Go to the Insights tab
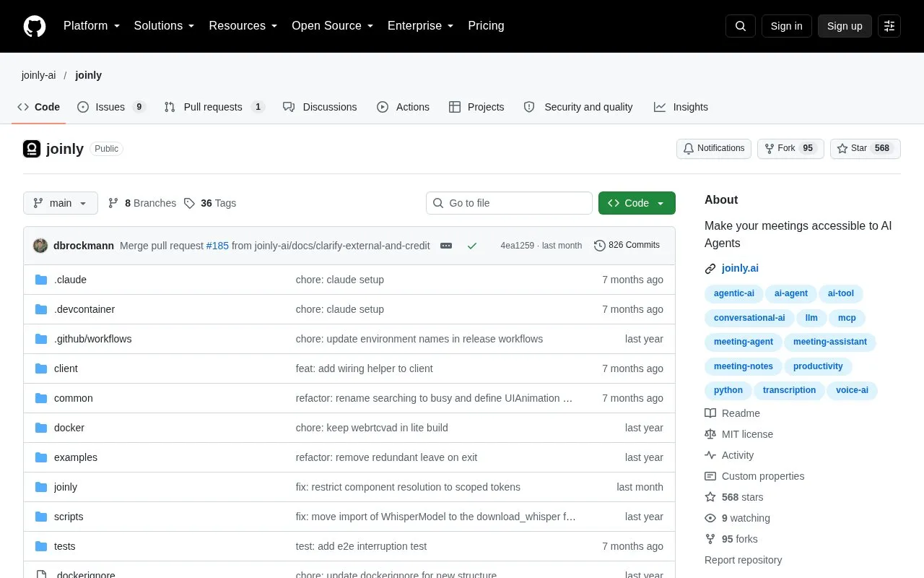The width and height of the screenshot is (924, 578). coord(681,107)
